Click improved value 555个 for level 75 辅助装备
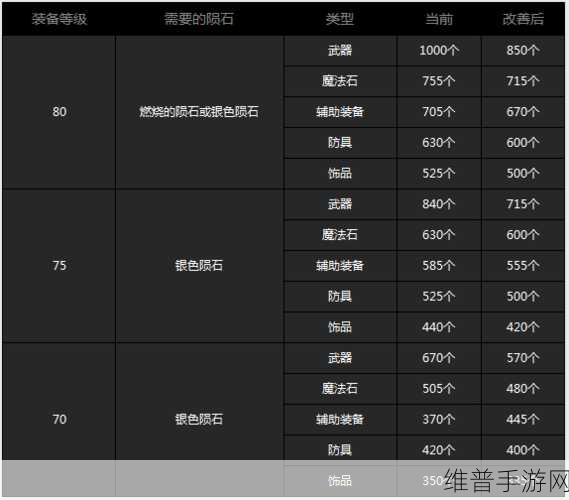Image resolution: width=569 pixels, height=500 pixels. [x=523, y=265]
